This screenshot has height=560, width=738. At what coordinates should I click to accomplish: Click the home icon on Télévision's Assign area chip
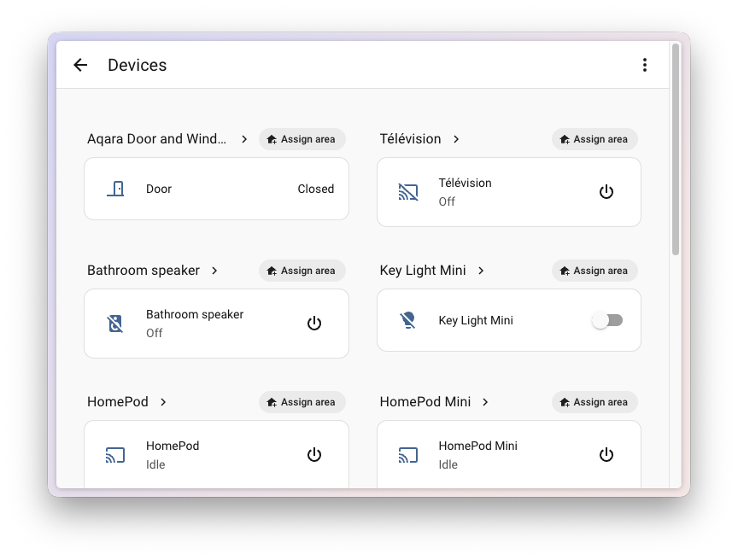pyautogui.click(x=563, y=138)
